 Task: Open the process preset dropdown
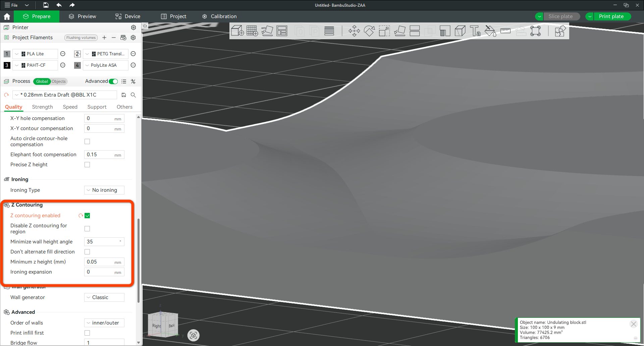pyautogui.click(x=65, y=95)
